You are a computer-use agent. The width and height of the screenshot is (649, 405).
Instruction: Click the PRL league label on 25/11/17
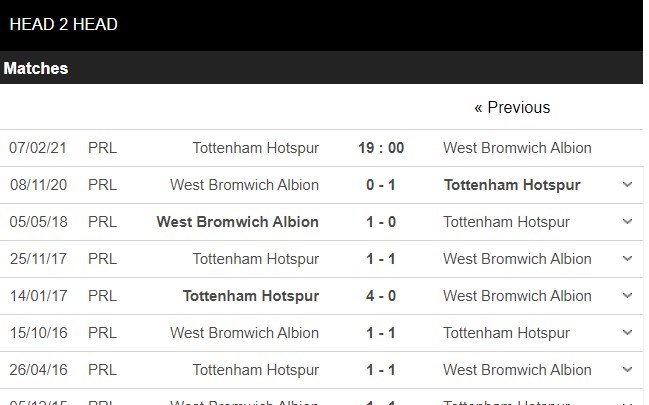point(102,259)
